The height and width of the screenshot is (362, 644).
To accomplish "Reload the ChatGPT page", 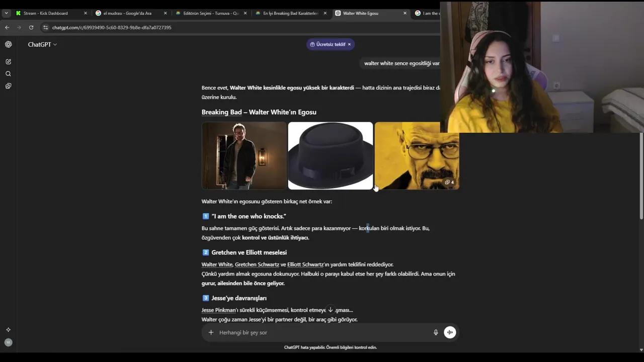I will (31, 27).
